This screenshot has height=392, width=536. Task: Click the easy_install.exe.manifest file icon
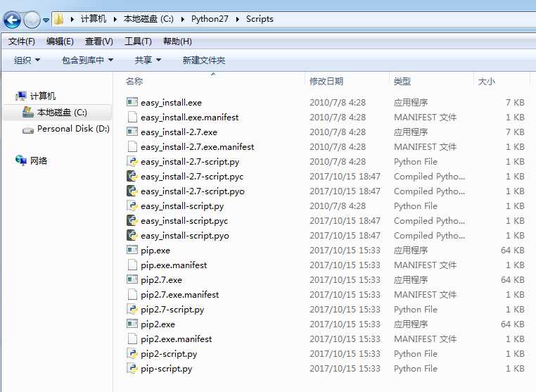point(132,117)
